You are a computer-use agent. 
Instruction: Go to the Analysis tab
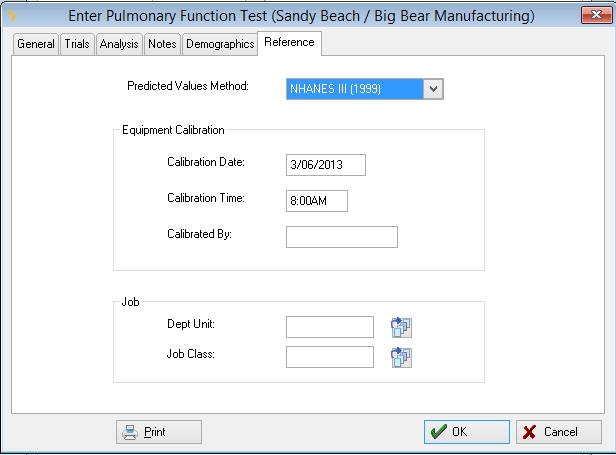[119, 44]
